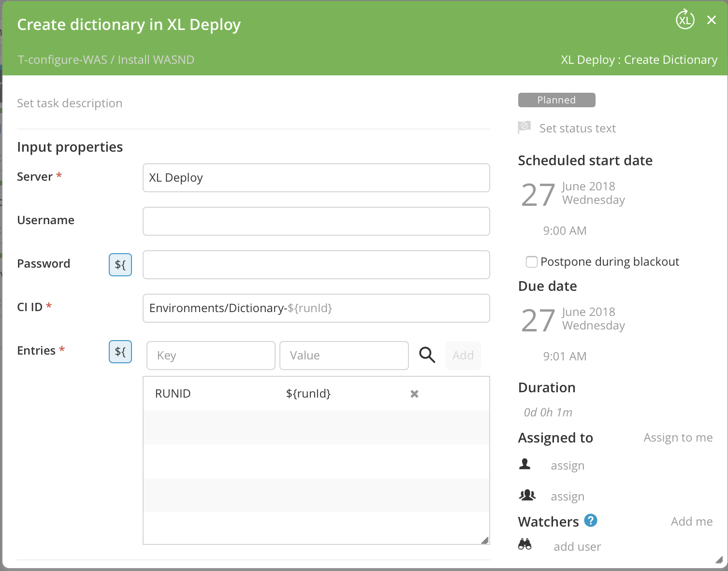Click T-configure-WAS / Install WASND breadcrumb
Screen dimensions: 728x571
point(106,60)
